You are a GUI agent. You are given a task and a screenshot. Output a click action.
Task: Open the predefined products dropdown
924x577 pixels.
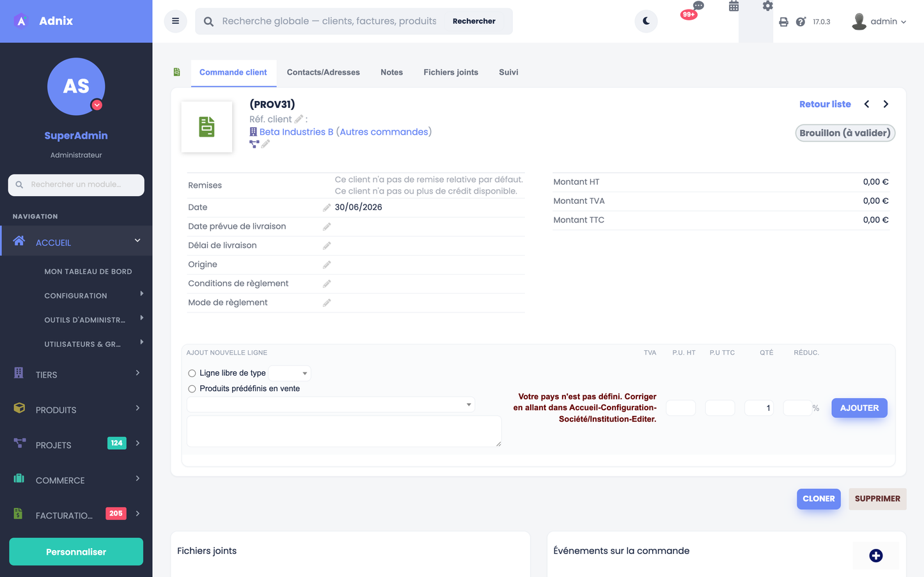coord(331,404)
